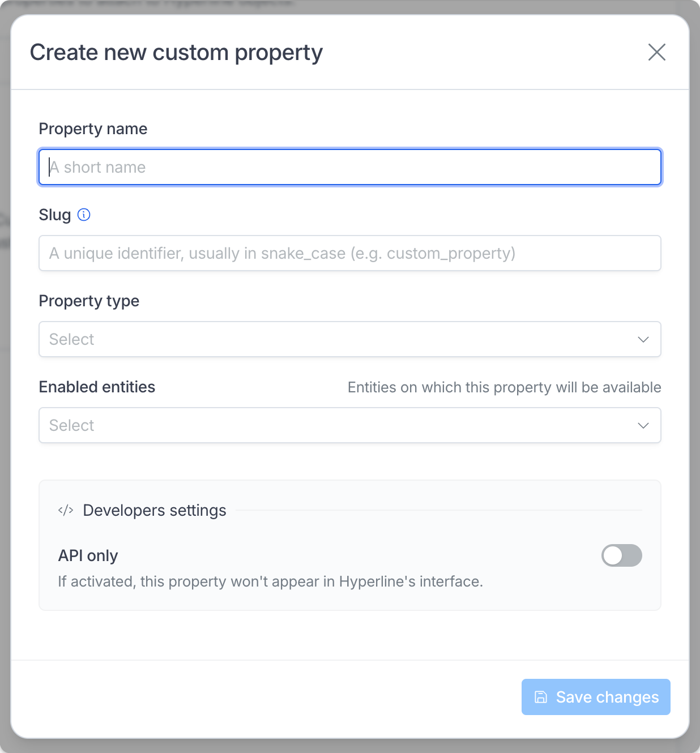Enable the API only toggle switch
700x753 pixels.
622,555
